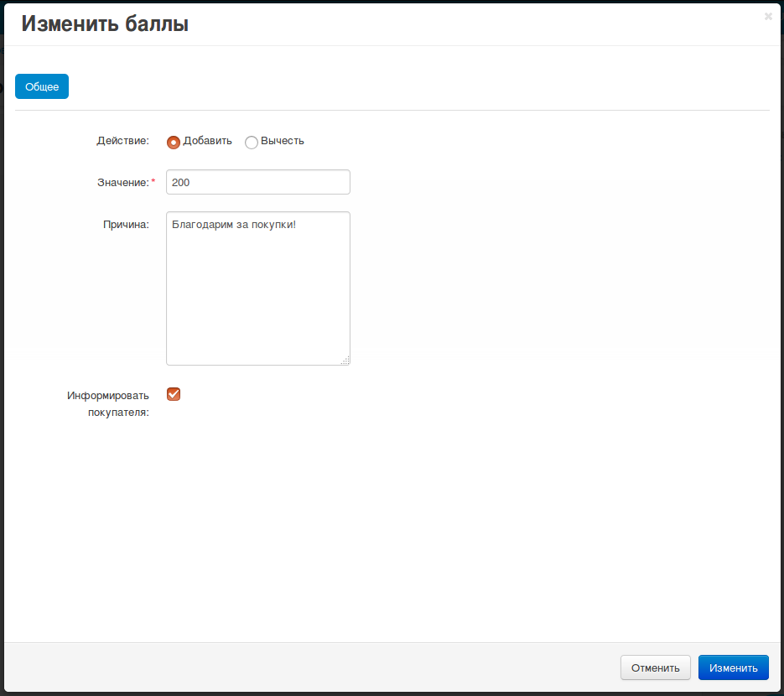
Task: Click the 200 value in the field
Action: [180, 182]
